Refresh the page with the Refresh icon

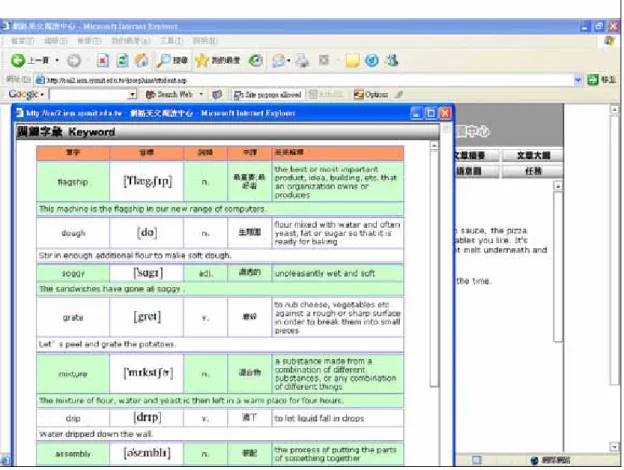pyautogui.click(x=122, y=60)
